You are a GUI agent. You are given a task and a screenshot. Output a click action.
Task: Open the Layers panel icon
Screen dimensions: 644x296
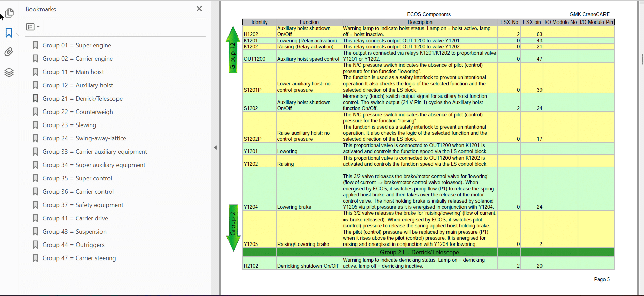pos(9,72)
